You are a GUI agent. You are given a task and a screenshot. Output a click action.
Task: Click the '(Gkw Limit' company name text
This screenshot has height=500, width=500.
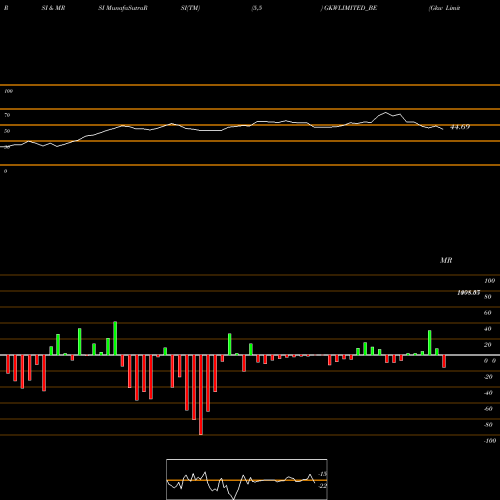point(444,8)
